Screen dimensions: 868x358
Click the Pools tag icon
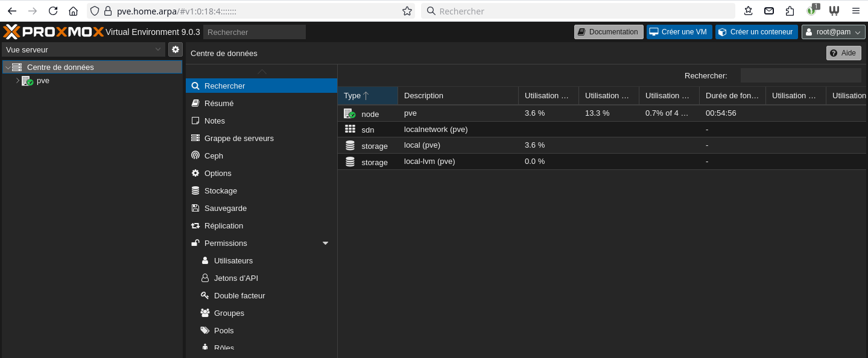click(205, 330)
